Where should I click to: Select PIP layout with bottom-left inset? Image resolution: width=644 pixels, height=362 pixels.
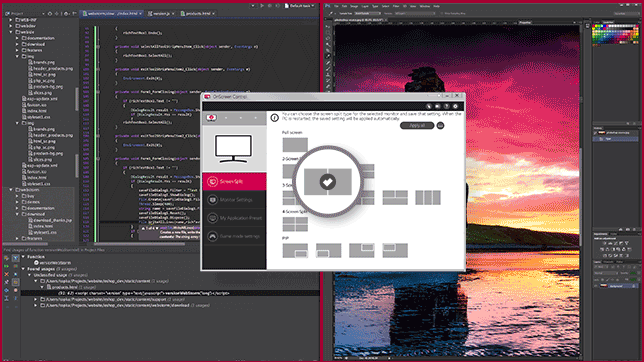pos(328,251)
